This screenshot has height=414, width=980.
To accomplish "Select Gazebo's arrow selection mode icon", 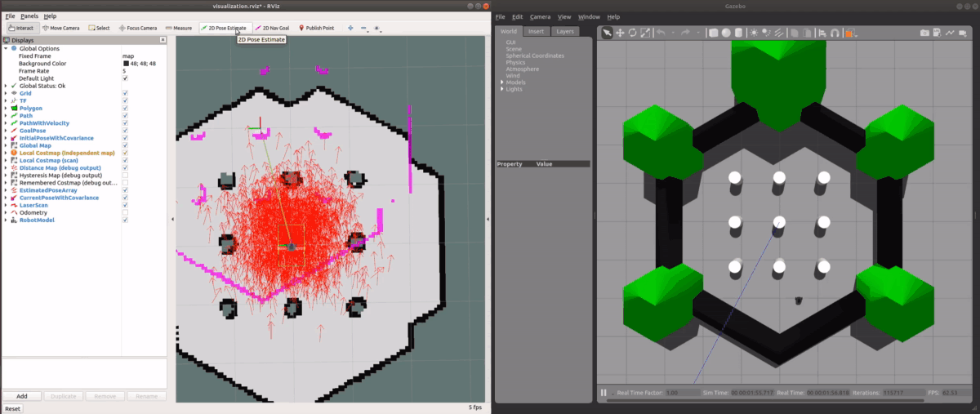I will click(x=607, y=33).
